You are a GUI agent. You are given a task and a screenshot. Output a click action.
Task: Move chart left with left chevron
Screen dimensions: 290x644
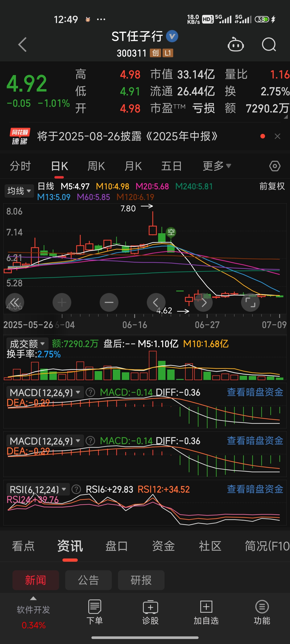(x=156, y=302)
